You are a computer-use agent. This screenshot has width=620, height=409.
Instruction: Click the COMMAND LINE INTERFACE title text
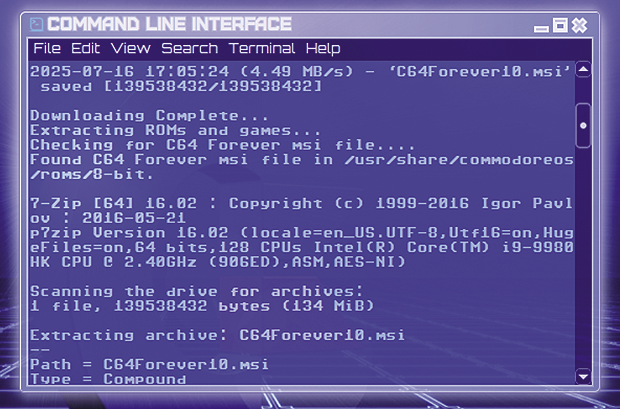coord(169,24)
